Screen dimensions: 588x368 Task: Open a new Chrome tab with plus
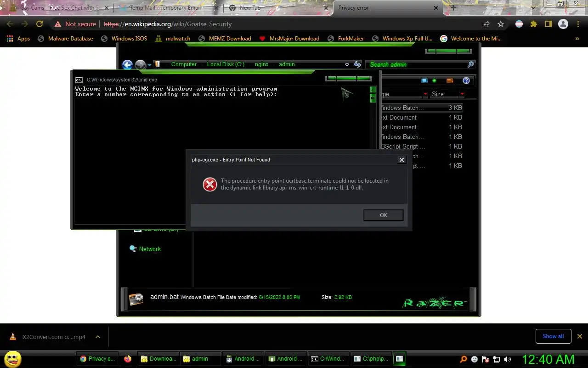coord(453,8)
